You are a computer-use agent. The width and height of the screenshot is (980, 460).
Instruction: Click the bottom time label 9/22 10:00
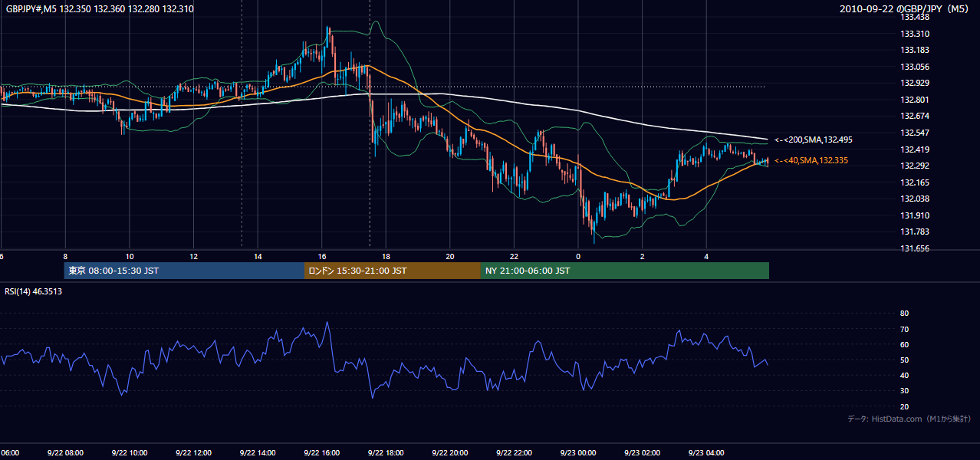[x=130, y=452]
